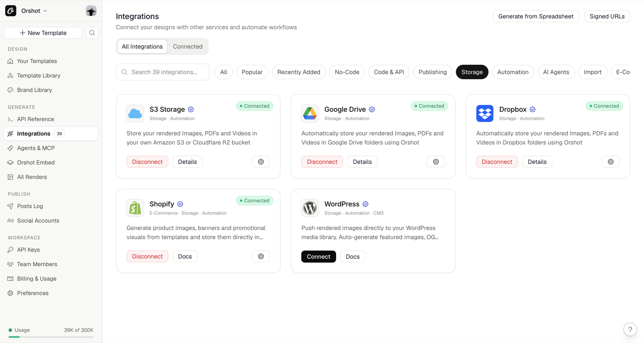Click Shopify verified badge
Image resolution: width=644 pixels, height=343 pixels.
180,204
